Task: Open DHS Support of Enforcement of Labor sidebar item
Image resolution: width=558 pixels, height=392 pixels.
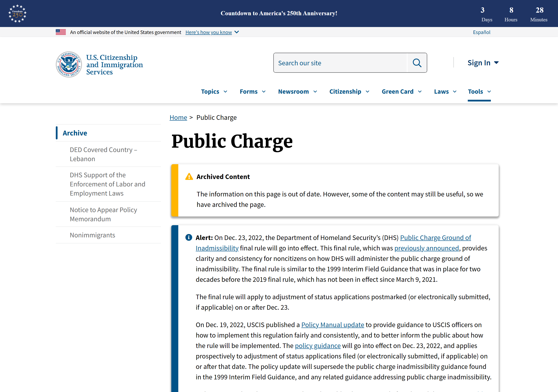Action: tap(107, 184)
